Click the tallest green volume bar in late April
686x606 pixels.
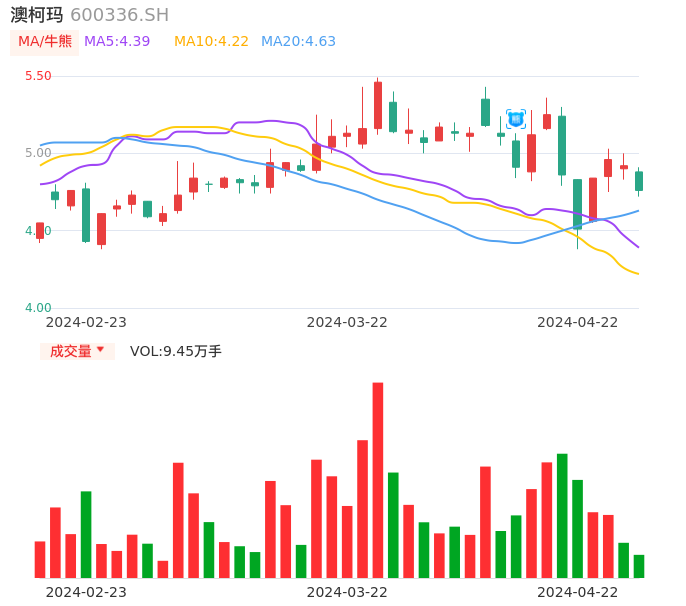(562, 515)
